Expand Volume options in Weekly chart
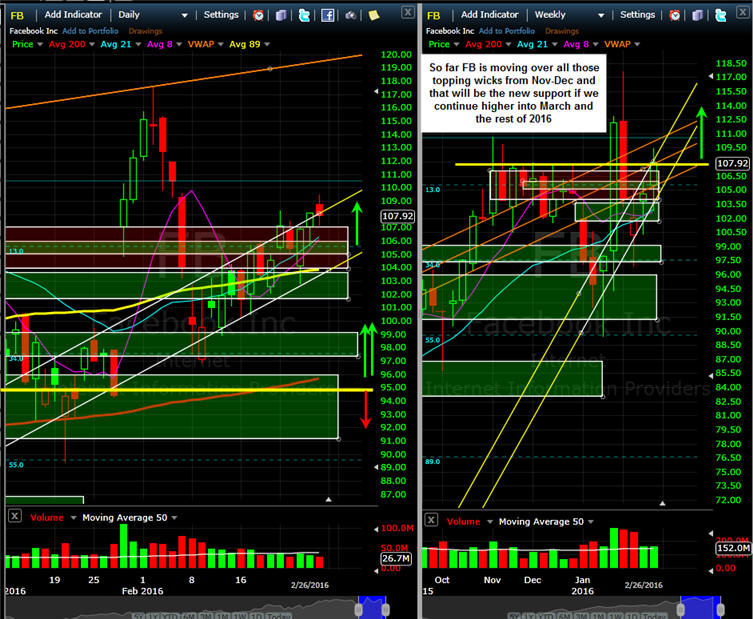This screenshot has height=619, width=753. [x=489, y=522]
